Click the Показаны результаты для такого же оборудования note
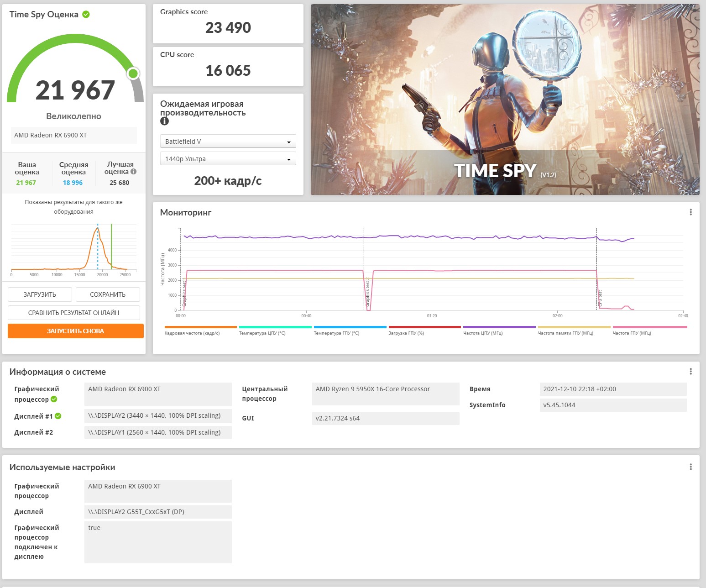Viewport: 706px width, 588px height. tap(73, 207)
